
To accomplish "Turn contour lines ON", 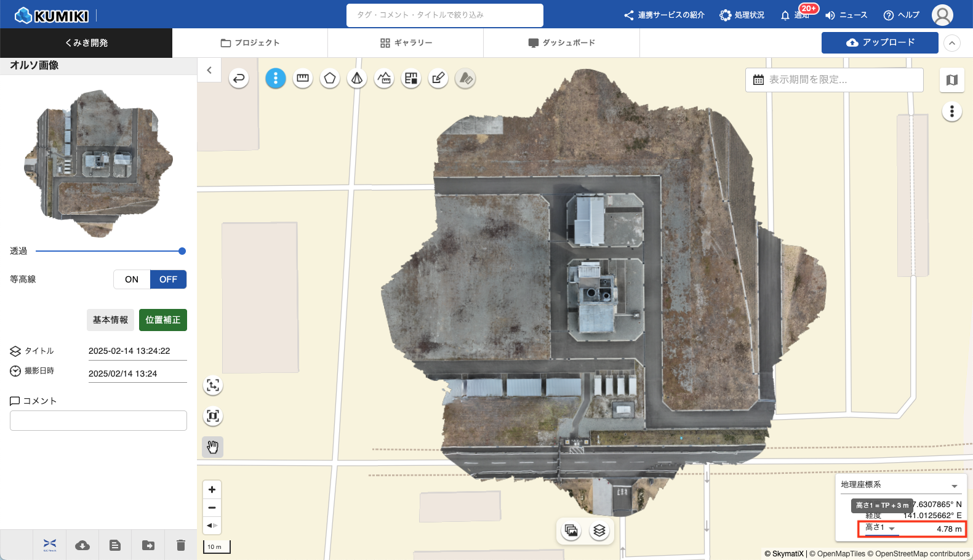I will (x=132, y=279).
